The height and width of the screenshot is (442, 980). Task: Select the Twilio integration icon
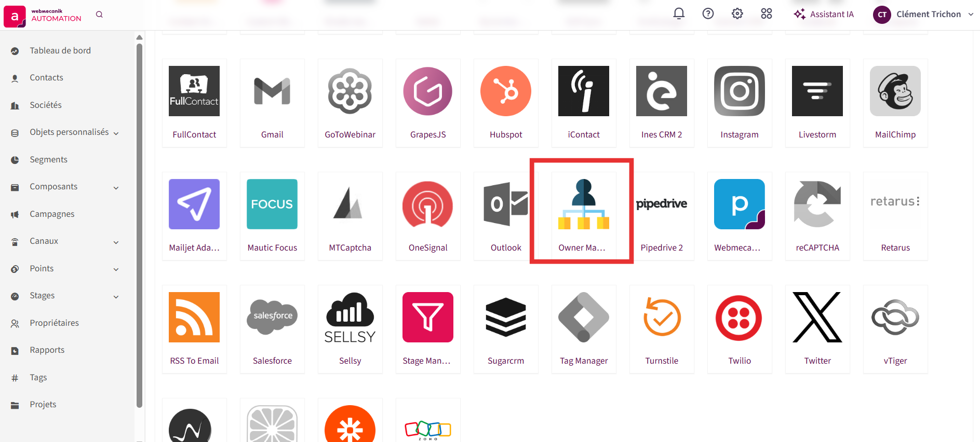[740, 317]
